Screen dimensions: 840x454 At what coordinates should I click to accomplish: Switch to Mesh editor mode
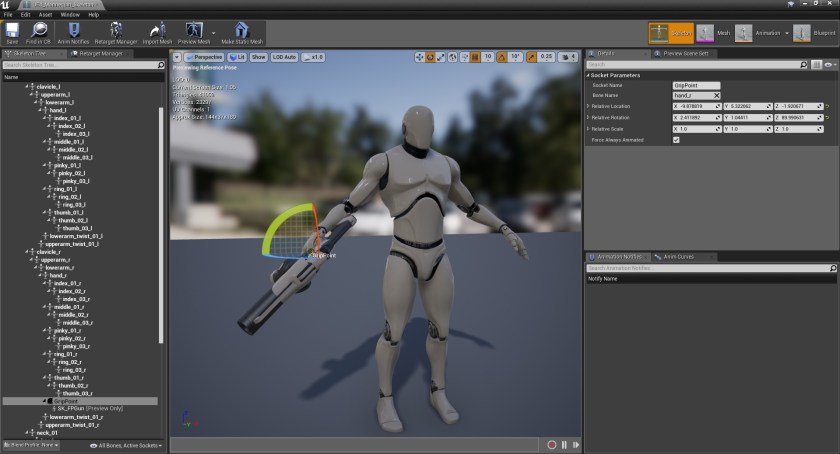(706, 33)
